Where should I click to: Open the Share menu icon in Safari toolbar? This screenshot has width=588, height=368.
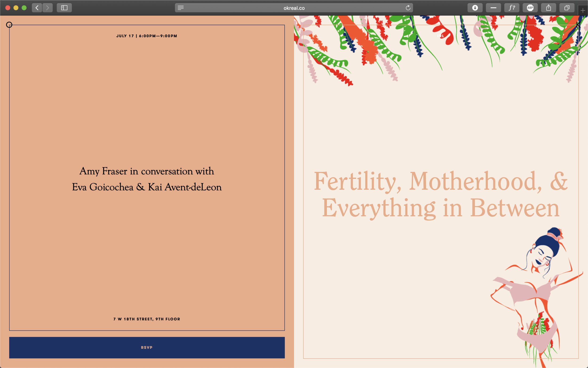(x=549, y=8)
